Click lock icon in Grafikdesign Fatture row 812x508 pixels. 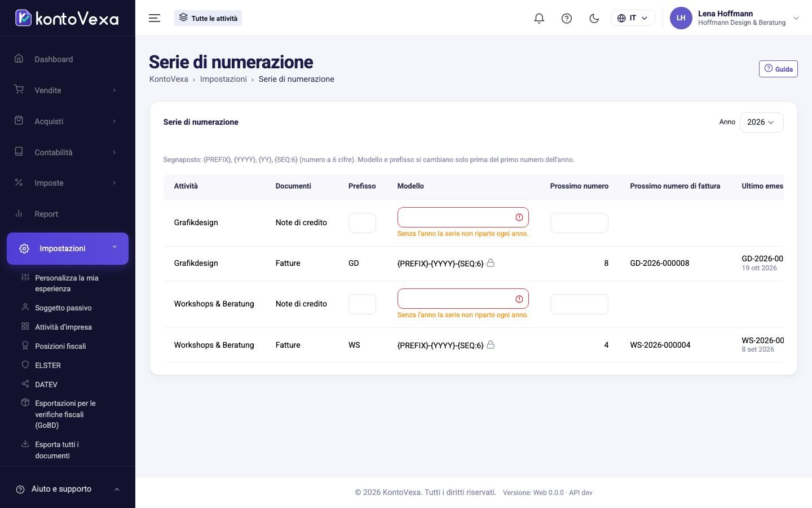[x=491, y=262]
